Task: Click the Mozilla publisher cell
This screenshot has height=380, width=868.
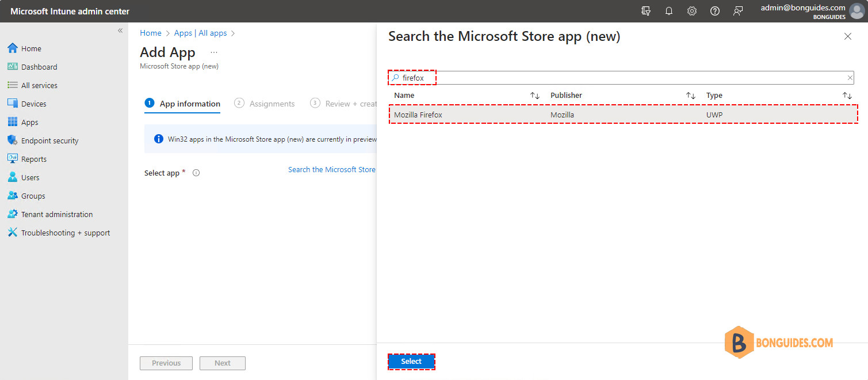Action: pos(562,115)
